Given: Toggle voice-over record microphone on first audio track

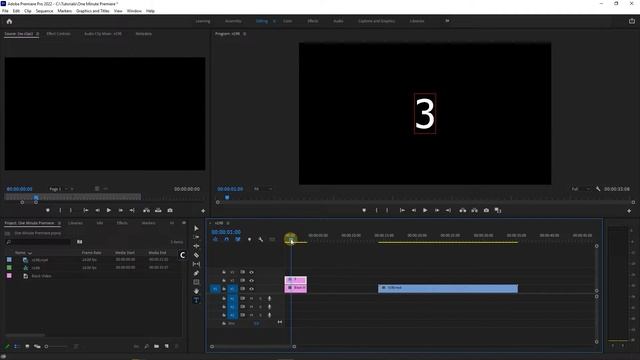Looking at the screenshot, I should (x=269, y=298).
